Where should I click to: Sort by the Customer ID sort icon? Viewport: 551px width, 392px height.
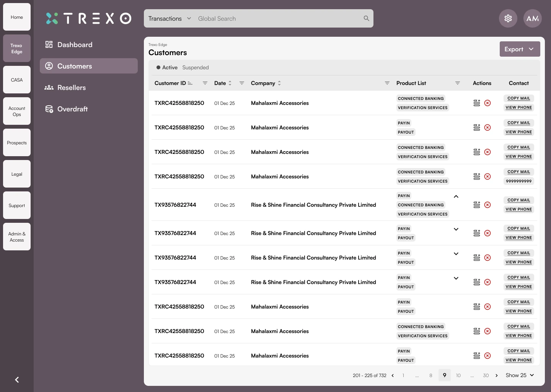[190, 83]
